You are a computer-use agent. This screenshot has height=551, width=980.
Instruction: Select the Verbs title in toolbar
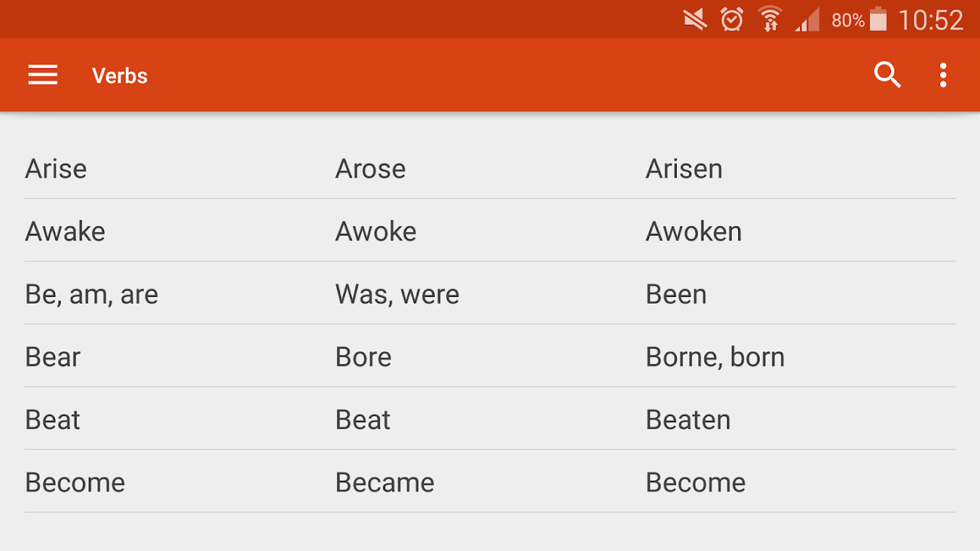coord(120,76)
